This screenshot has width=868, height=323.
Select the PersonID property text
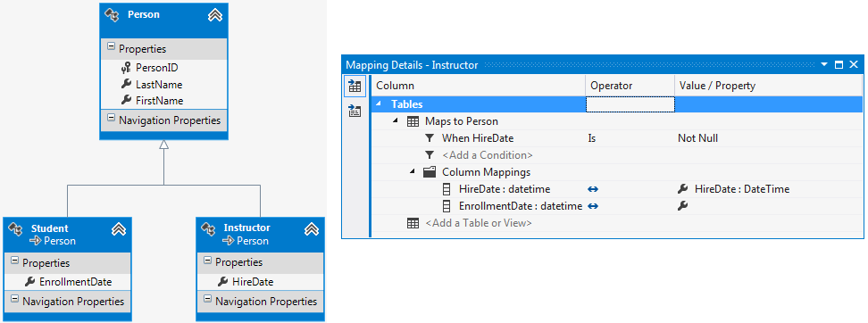[x=156, y=68]
